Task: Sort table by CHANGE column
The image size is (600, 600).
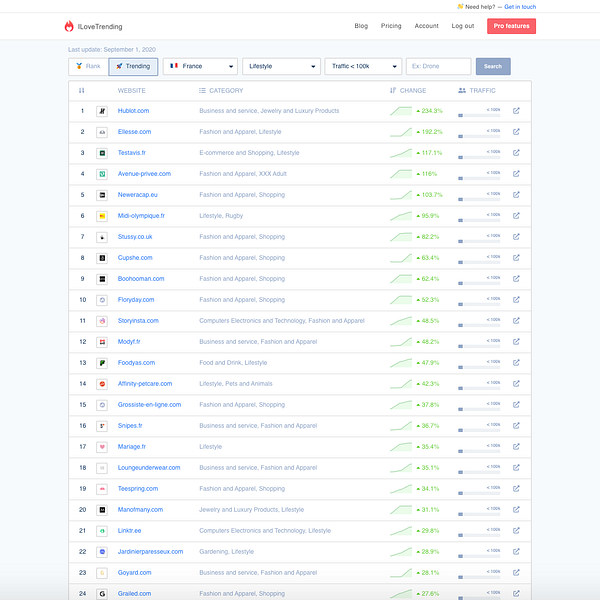Action: [408, 91]
